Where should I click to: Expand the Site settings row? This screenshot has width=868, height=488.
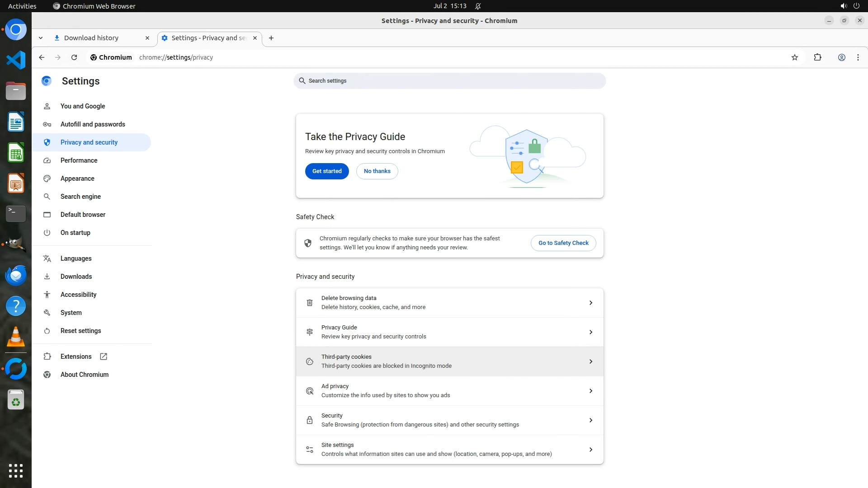[x=590, y=450]
